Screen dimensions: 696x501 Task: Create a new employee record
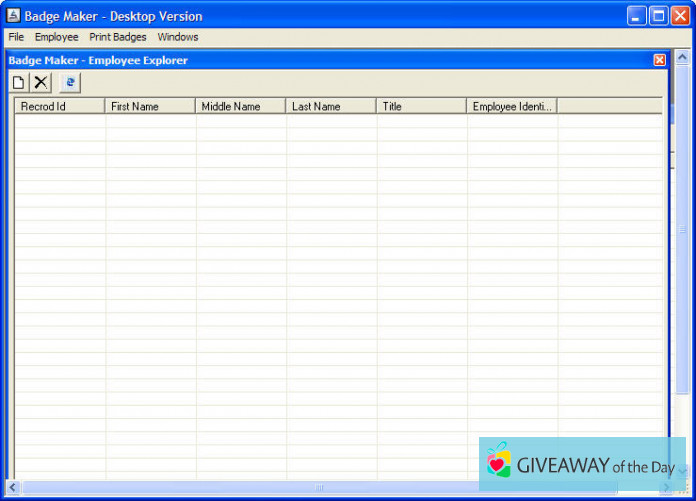(x=19, y=83)
